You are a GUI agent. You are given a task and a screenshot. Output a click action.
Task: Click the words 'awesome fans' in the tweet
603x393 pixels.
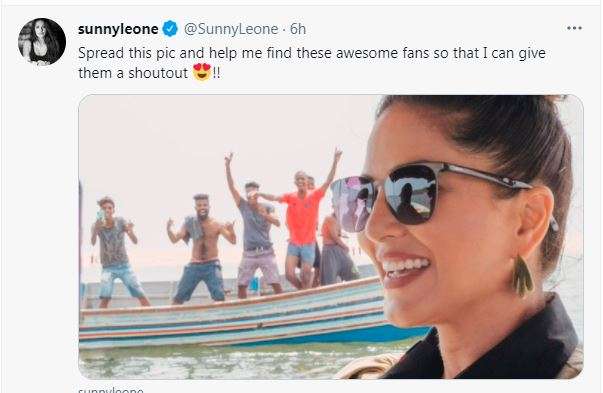tap(382, 53)
